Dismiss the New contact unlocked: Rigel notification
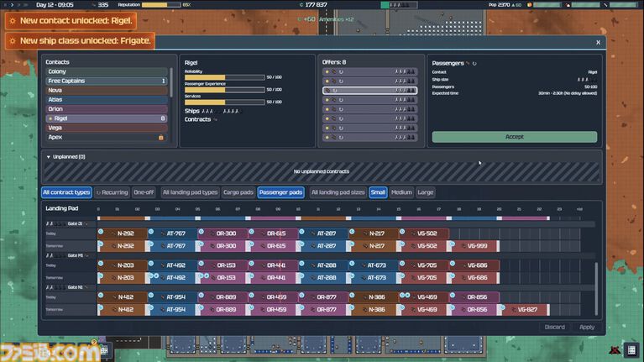 coord(71,20)
